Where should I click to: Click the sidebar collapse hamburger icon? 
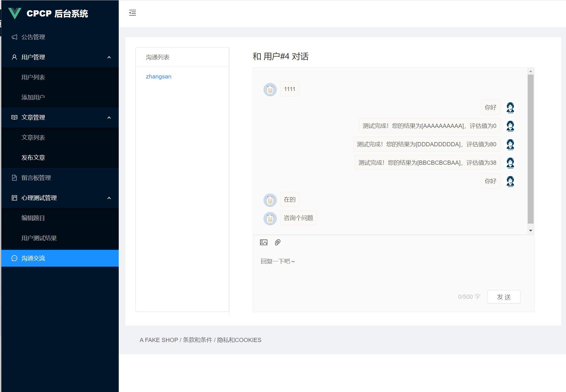pyautogui.click(x=132, y=13)
